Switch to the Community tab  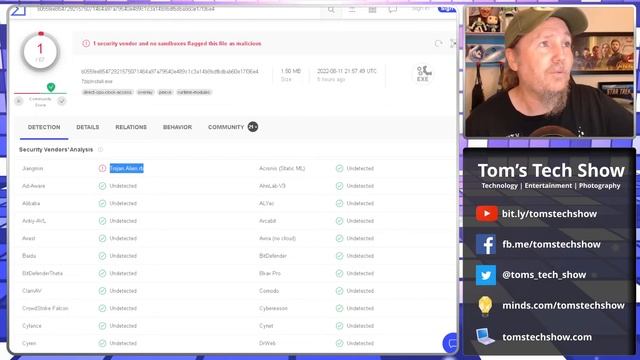point(226,127)
